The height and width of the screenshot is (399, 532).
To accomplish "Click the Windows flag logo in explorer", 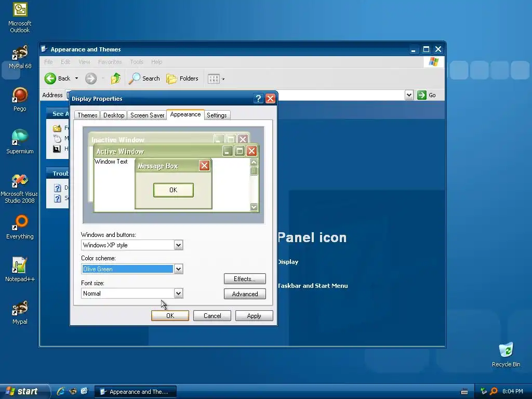I will (x=434, y=62).
